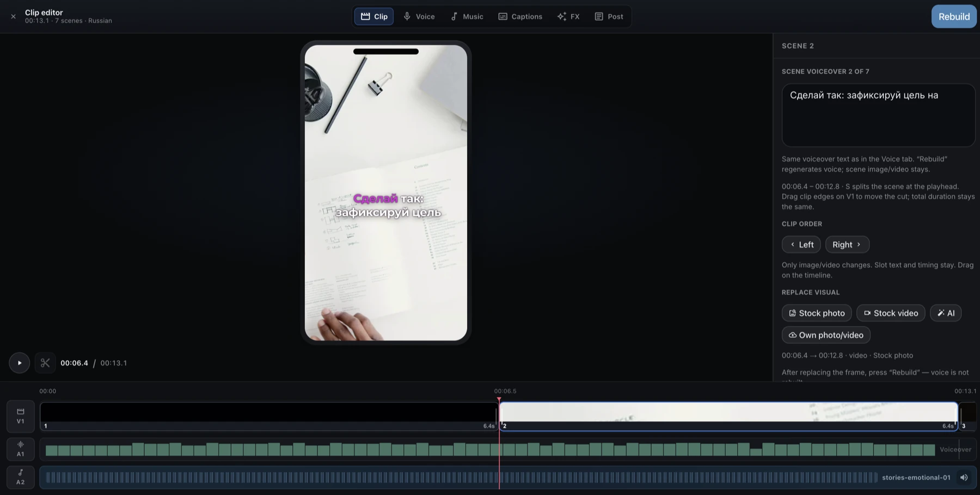Click the red playhead marker on the timeline
980x495 pixels.
tap(499, 400)
